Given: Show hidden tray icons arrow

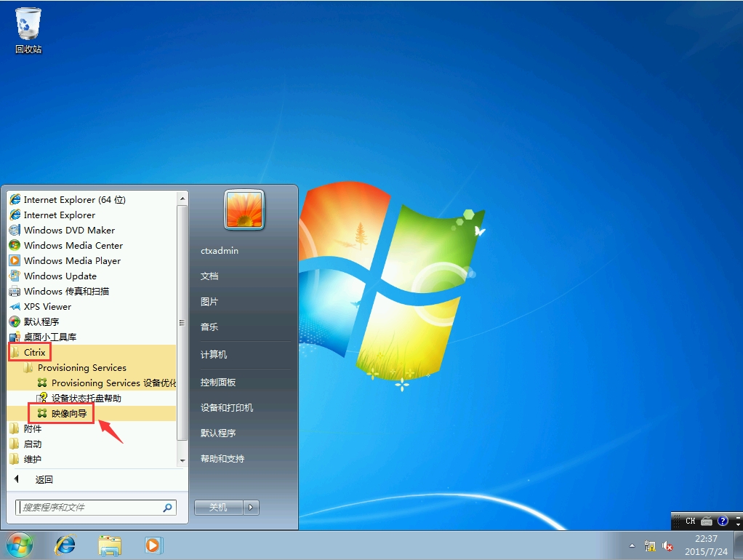Looking at the screenshot, I should (x=632, y=545).
